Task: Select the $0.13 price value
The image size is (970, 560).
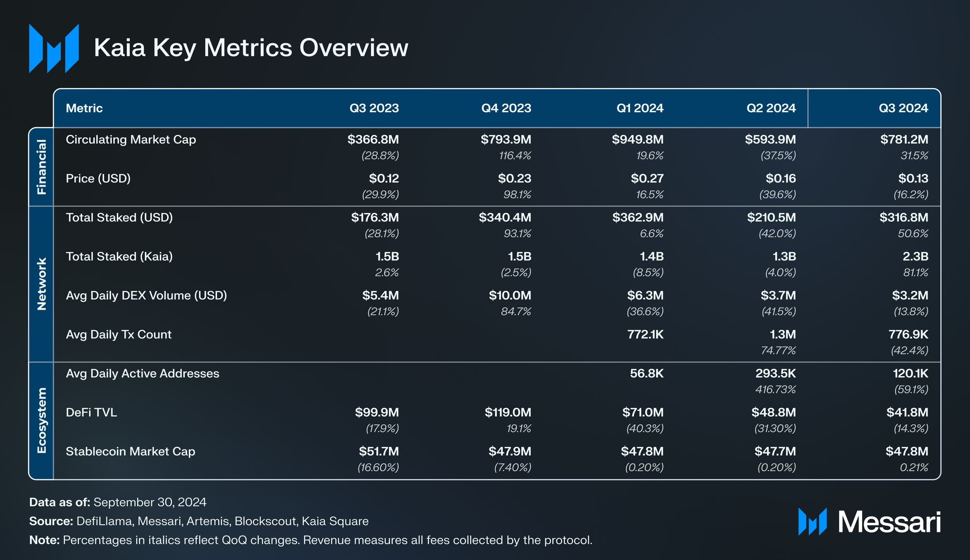Action: [913, 178]
